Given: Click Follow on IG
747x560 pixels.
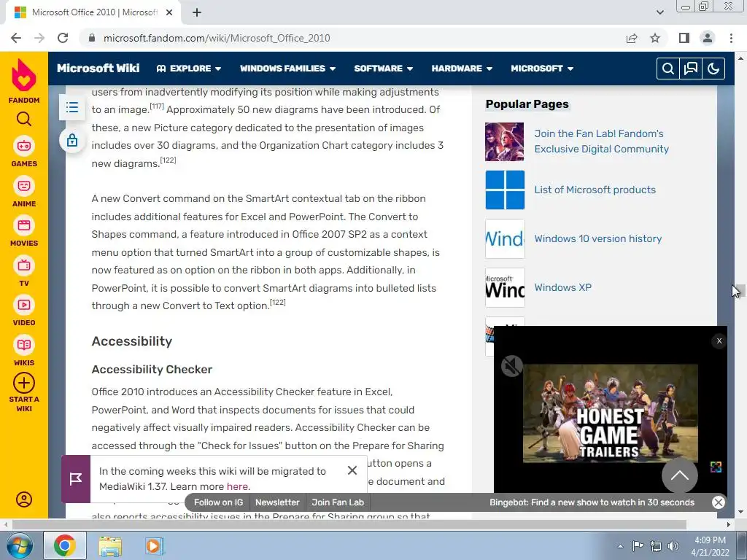Looking at the screenshot, I should click(x=218, y=502).
